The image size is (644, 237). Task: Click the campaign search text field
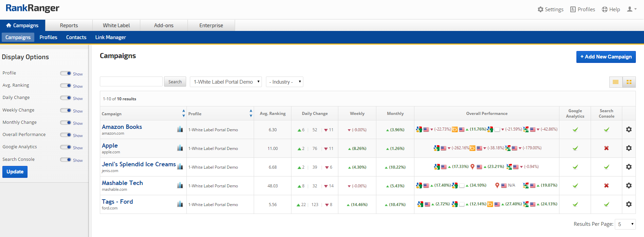(x=131, y=82)
